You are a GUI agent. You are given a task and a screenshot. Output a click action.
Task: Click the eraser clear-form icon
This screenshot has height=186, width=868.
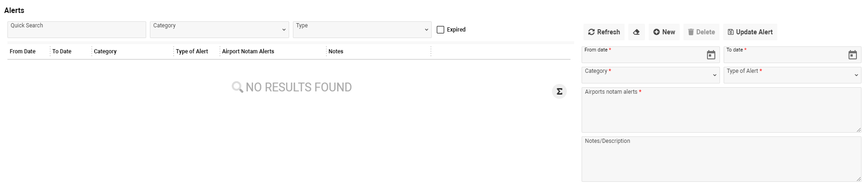pos(636,32)
